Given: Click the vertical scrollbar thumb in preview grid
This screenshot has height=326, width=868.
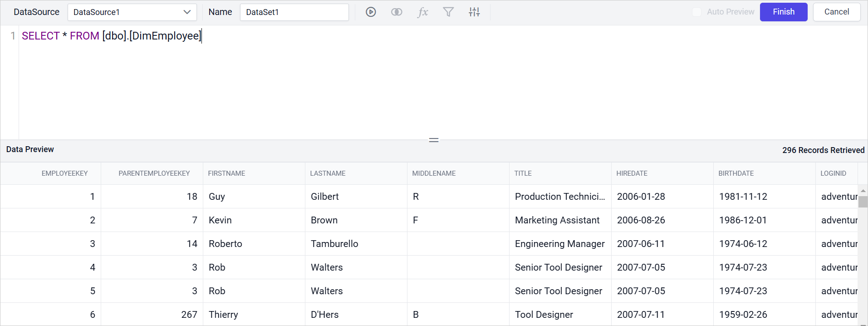Looking at the screenshot, I should [x=863, y=202].
